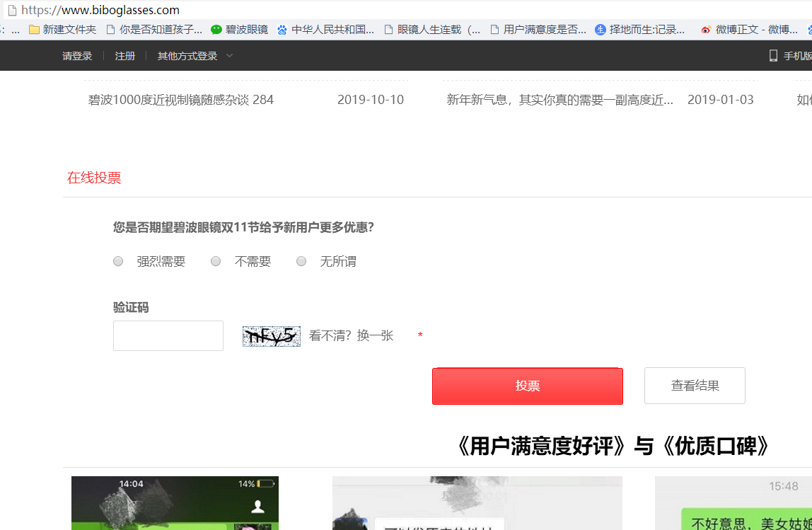Open the 15:48 chat screenshot thumbnail

(733, 503)
